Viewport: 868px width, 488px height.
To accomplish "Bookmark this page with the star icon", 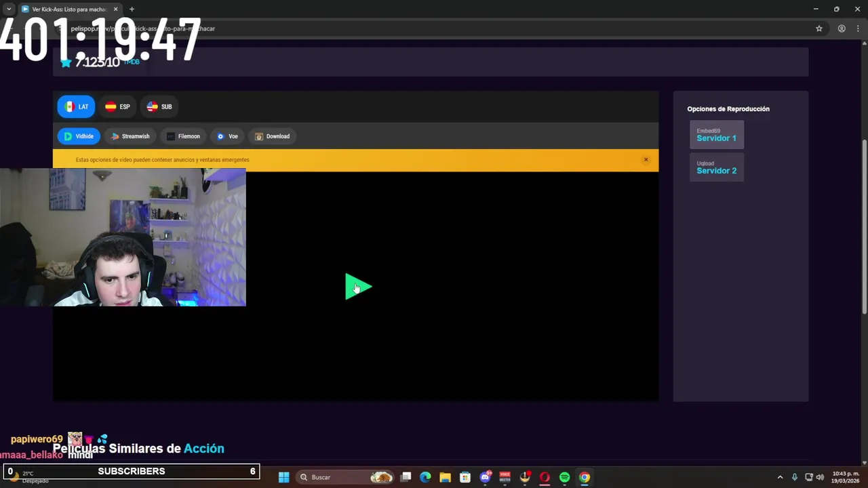I will (x=819, y=28).
